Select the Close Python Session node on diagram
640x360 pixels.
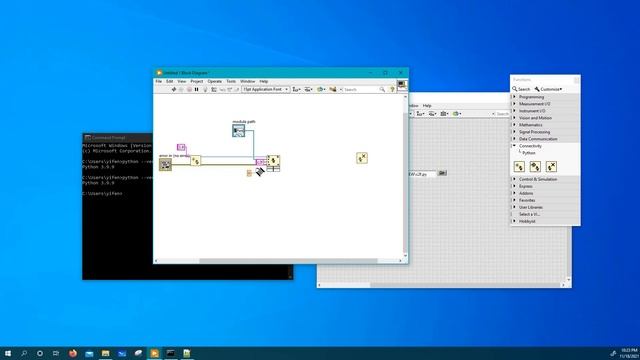362,158
